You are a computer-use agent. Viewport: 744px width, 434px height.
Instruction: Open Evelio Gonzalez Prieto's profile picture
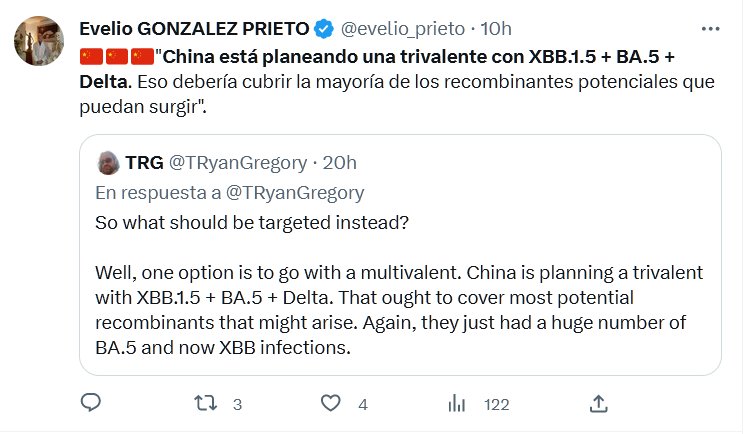pyautogui.click(x=33, y=38)
